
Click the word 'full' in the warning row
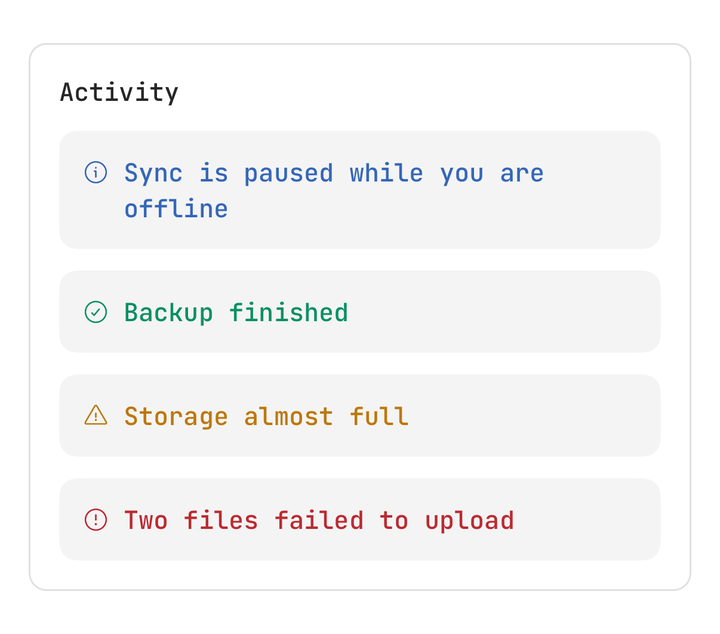click(379, 416)
